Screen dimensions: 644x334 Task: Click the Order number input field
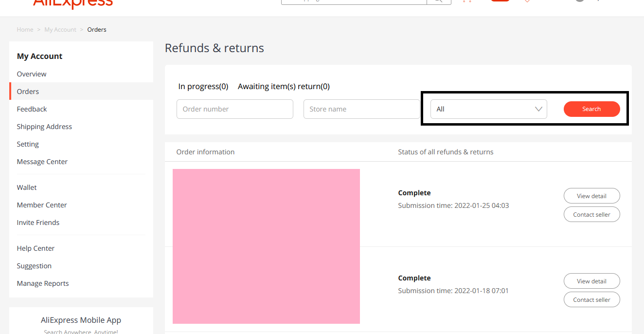click(x=235, y=109)
